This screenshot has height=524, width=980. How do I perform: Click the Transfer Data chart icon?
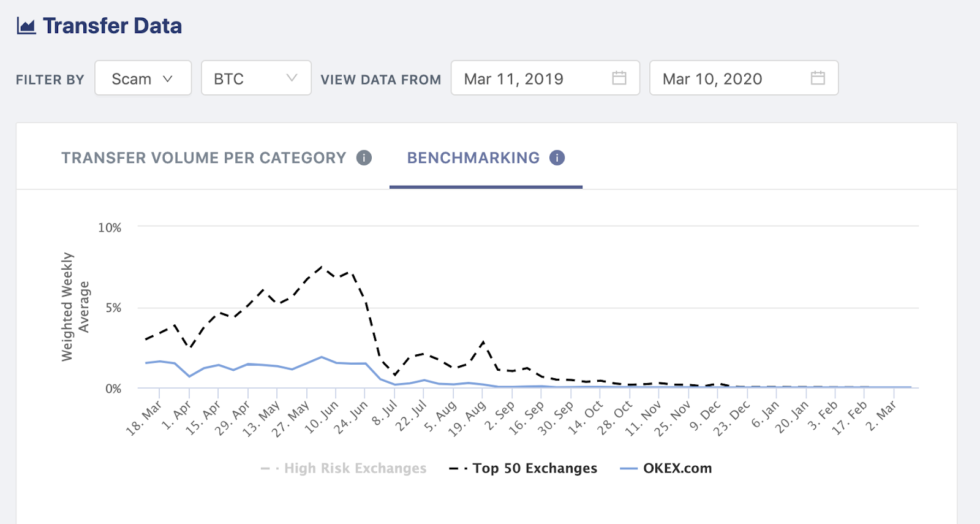coord(26,26)
